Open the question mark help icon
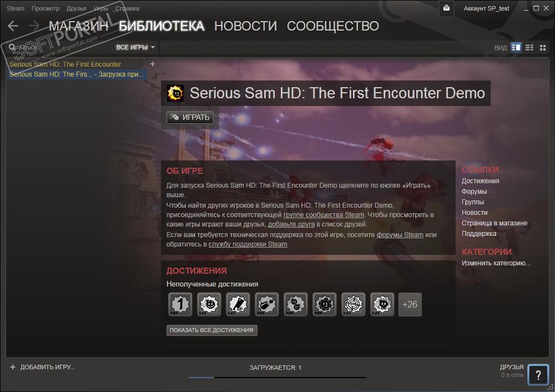 pos(538,375)
